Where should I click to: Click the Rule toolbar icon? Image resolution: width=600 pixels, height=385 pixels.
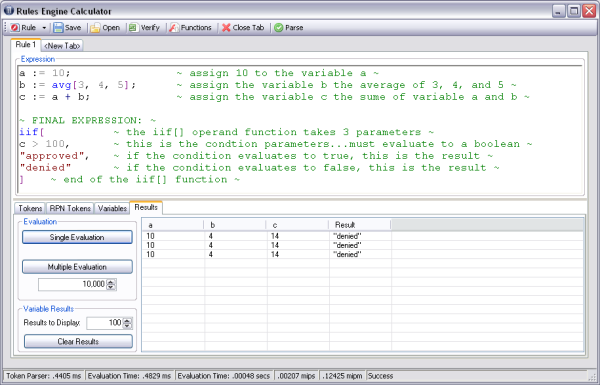click(15, 28)
